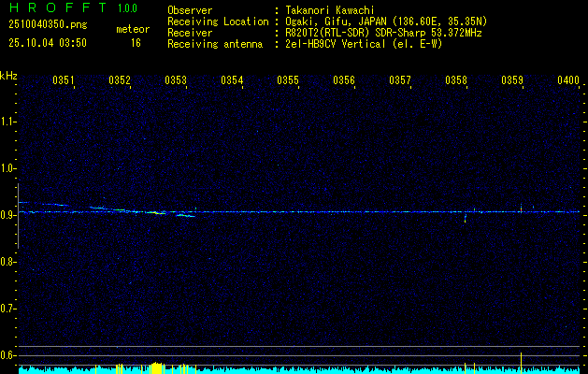Click the 0357 time axis label
Screen dimensions: 588x374
(400, 80)
